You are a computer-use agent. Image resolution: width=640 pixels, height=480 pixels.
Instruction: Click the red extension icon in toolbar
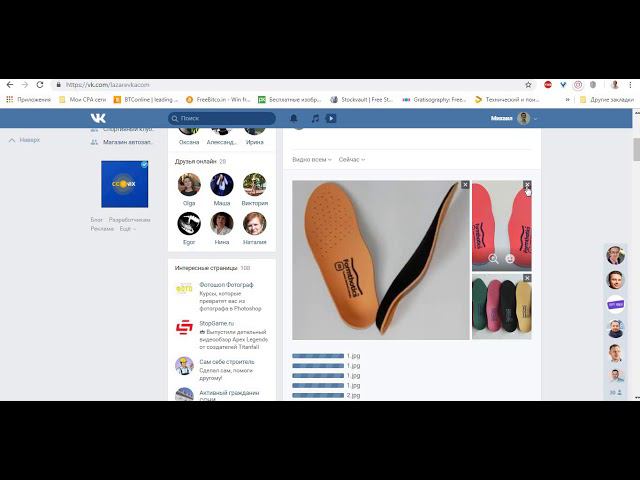coord(548,85)
